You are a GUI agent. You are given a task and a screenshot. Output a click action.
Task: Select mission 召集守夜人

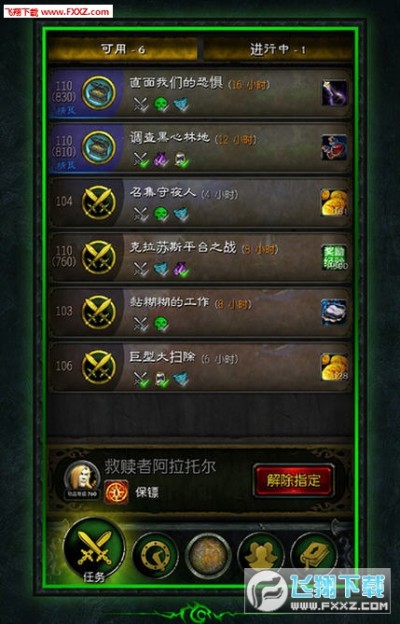200,203
